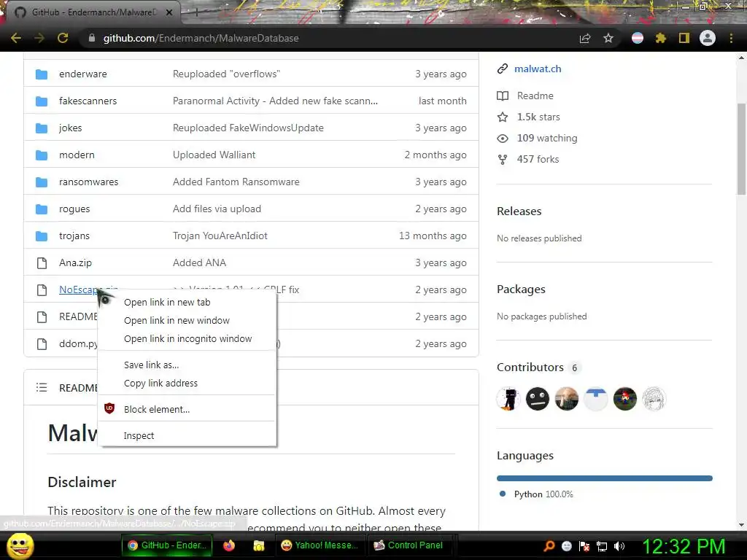Click the network tray icon
The image size is (747, 560).
(602, 546)
